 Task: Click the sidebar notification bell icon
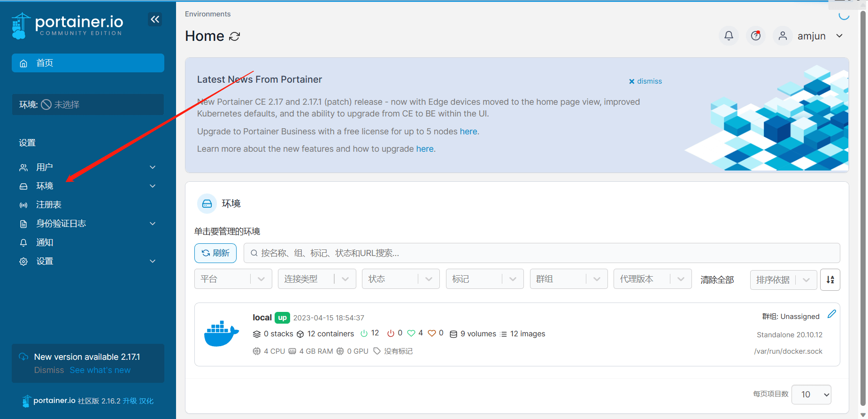click(x=23, y=243)
